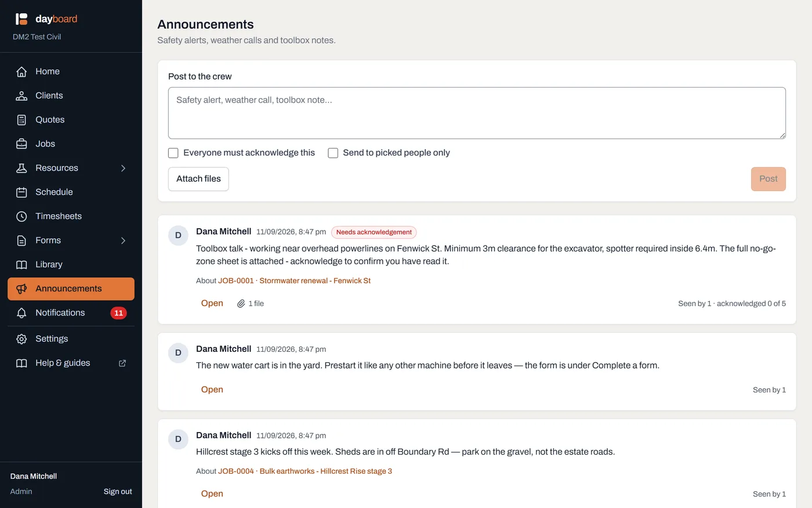This screenshot has height=508, width=812.
Task: Click the Needs acknowledgement badge
Action: click(374, 232)
